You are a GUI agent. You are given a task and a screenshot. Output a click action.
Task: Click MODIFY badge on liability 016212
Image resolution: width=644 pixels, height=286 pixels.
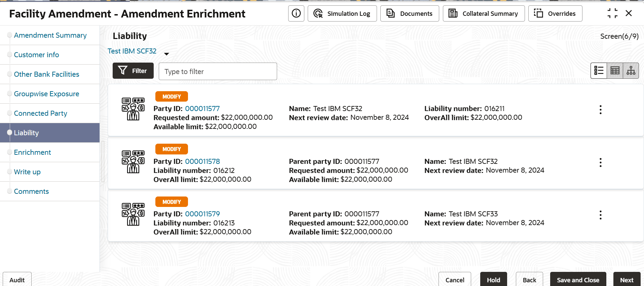point(172,149)
